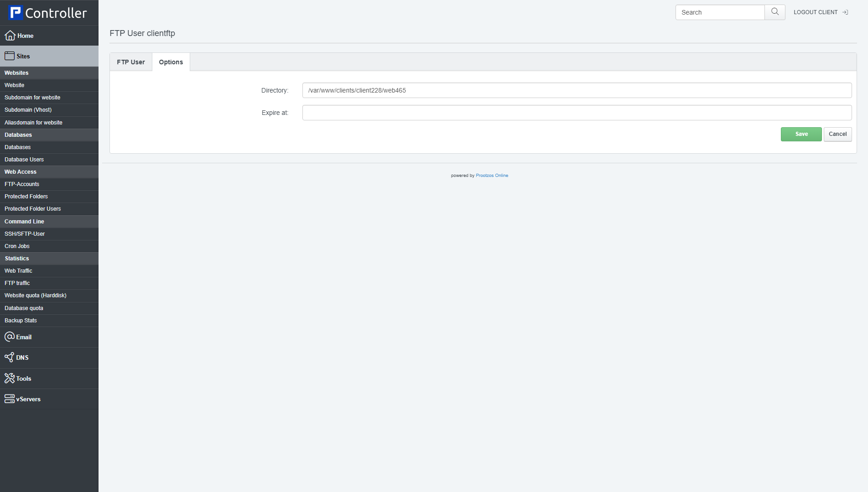Click the Email at-sign icon
The width and height of the screenshot is (868, 492).
[10, 337]
